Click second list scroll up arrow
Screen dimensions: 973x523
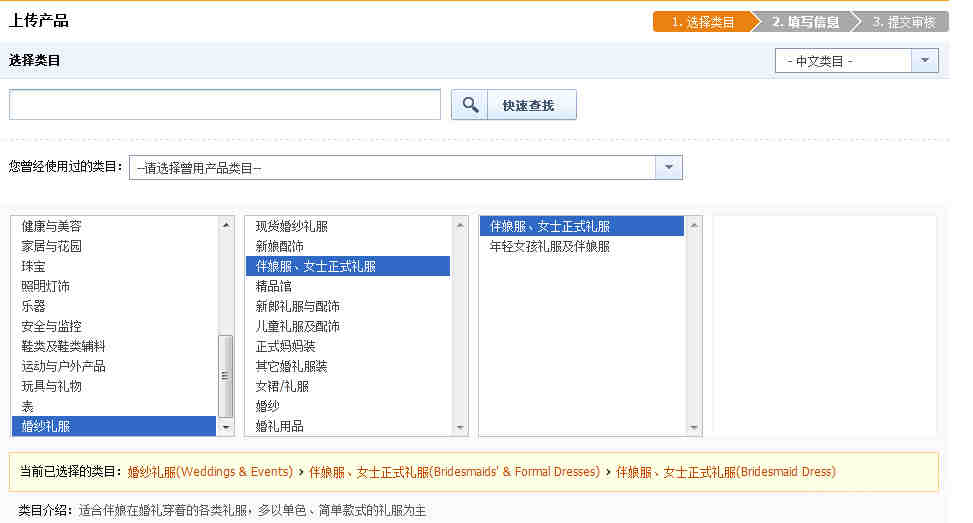[460, 225]
